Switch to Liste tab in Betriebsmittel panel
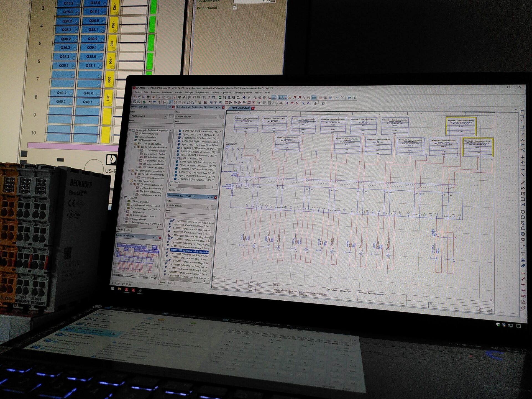The width and height of the screenshot is (532, 399). [180, 190]
